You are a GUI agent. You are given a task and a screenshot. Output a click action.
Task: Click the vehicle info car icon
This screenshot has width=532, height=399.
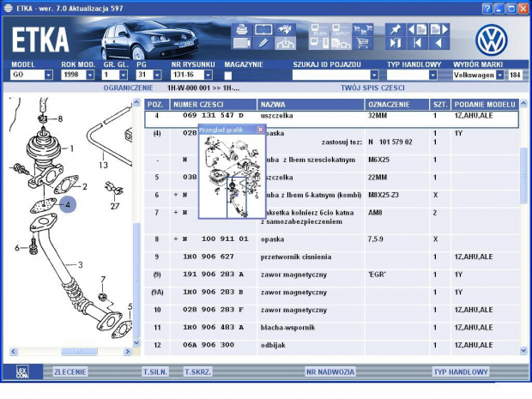pyautogui.click(x=285, y=44)
